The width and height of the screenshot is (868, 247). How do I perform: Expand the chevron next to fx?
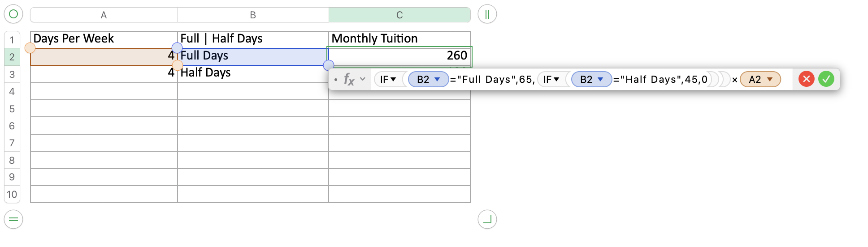click(363, 79)
